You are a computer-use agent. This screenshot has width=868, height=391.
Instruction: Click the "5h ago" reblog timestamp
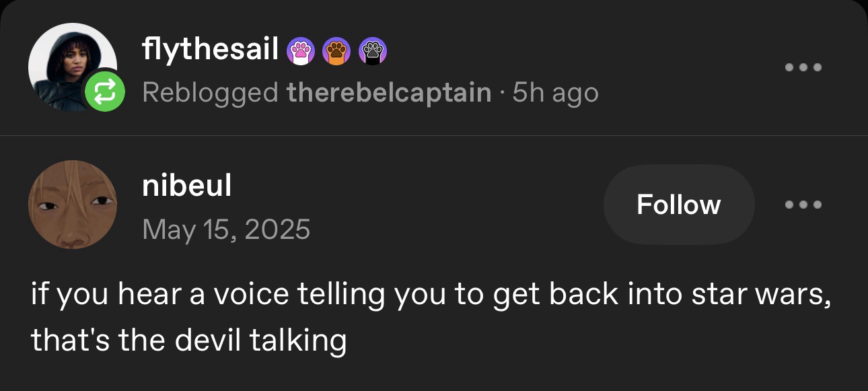[x=555, y=92]
